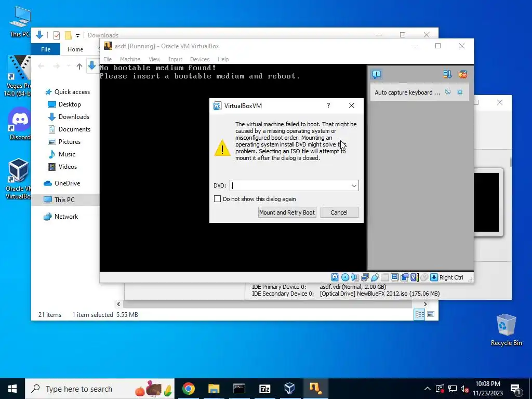Open the Input menu
Viewport: 532px width, 399px height.
pyautogui.click(x=175, y=59)
